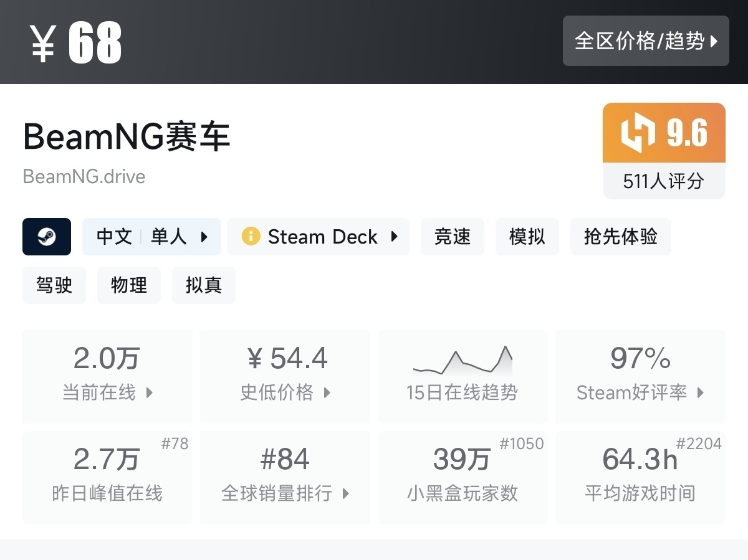Screen dimensions: 748x560
Task: Expand Steam Deck compatibility details arrow
Action: click(x=394, y=237)
